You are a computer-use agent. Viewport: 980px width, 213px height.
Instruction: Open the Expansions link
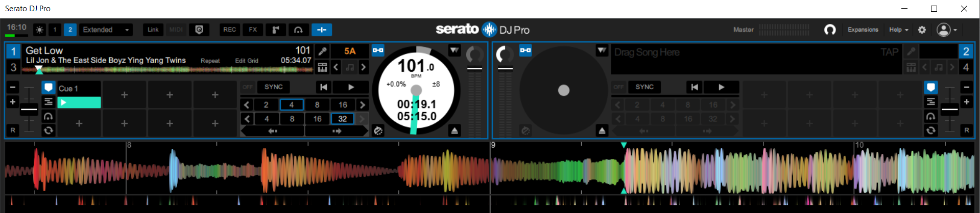pyautogui.click(x=863, y=30)
